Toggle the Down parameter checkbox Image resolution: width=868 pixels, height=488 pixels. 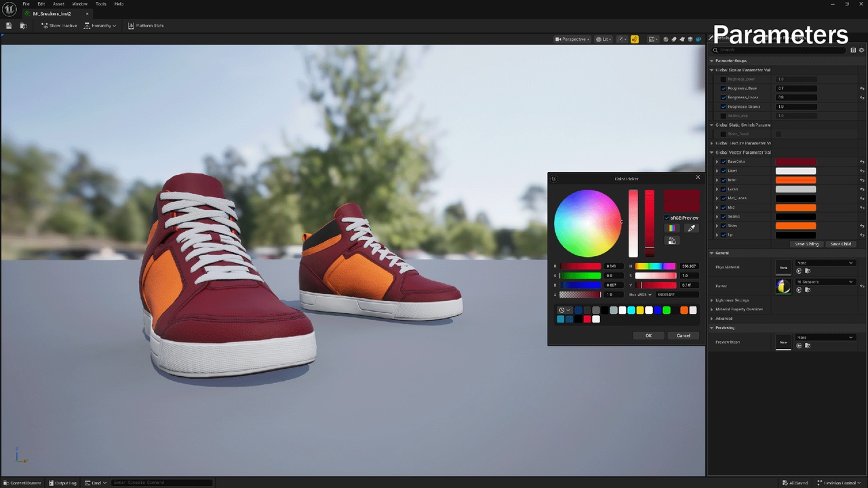click(x=724, y=171)
